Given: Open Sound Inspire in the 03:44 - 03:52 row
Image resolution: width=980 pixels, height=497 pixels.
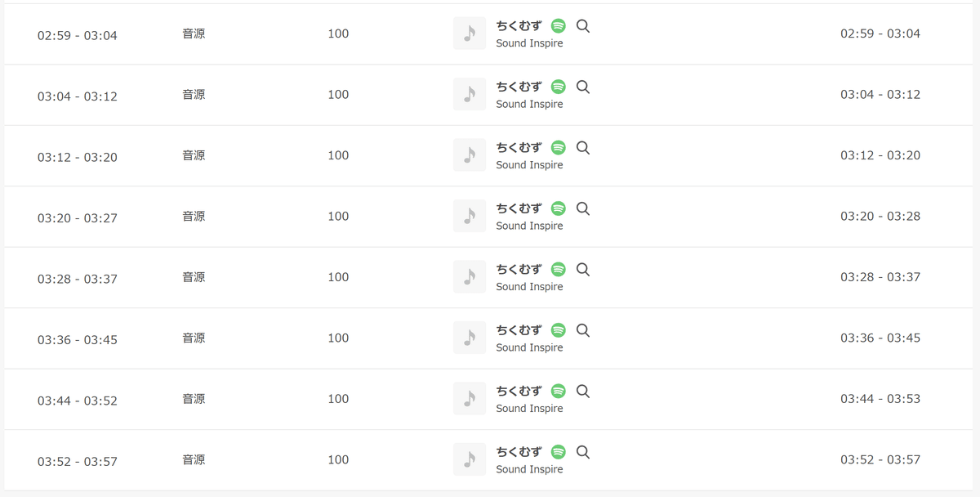Looking at the screenshot, I should [529, 408].
